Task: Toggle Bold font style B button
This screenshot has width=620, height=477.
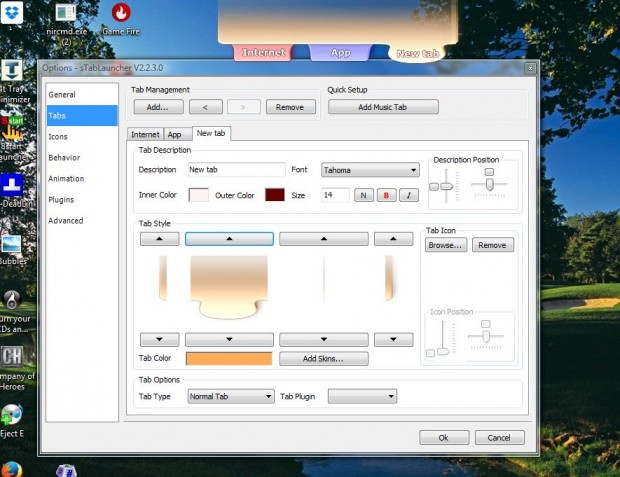Action: [386, 195]
